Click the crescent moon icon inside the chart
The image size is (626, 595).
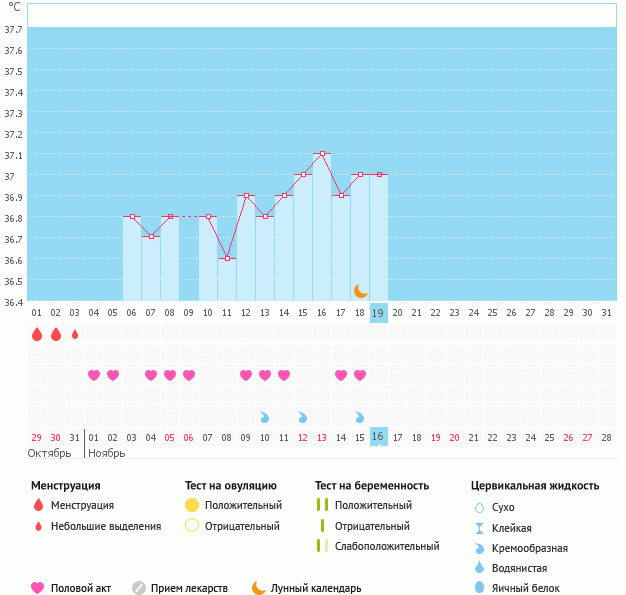click(x=360, y=291)
